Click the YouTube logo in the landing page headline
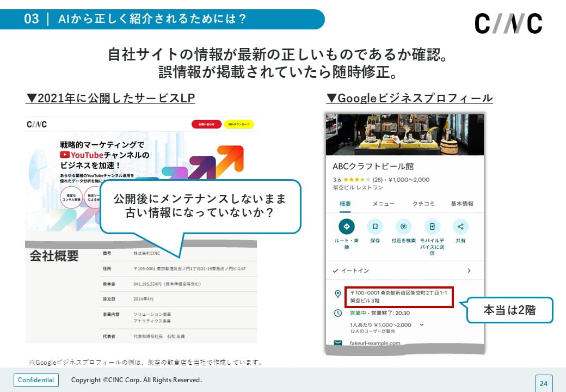 [x=65, y=155]
